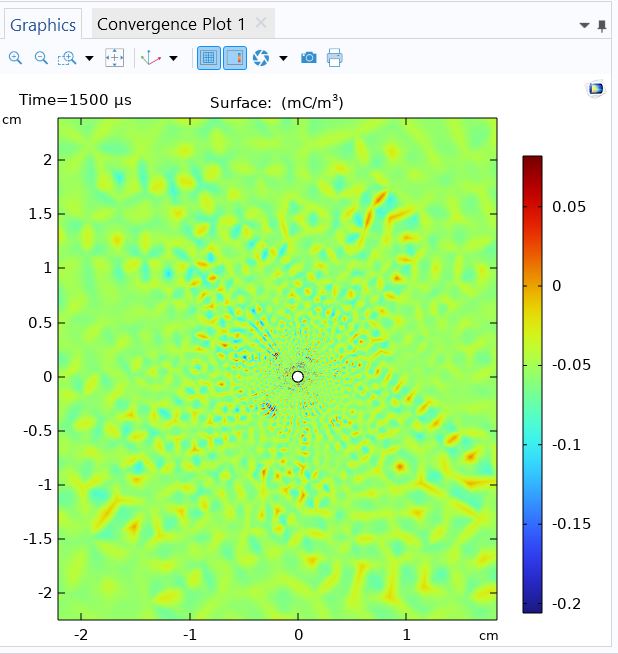Open the scene light dropdown arrow
Screen dimensions: 618x654
point(283,58)
